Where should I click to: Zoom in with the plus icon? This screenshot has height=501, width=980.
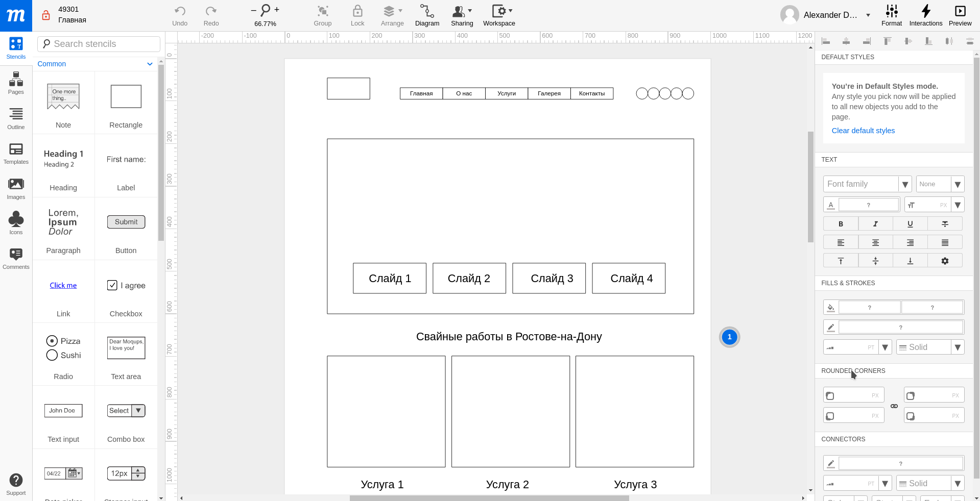pyautogui.click(x=277, y=9)
